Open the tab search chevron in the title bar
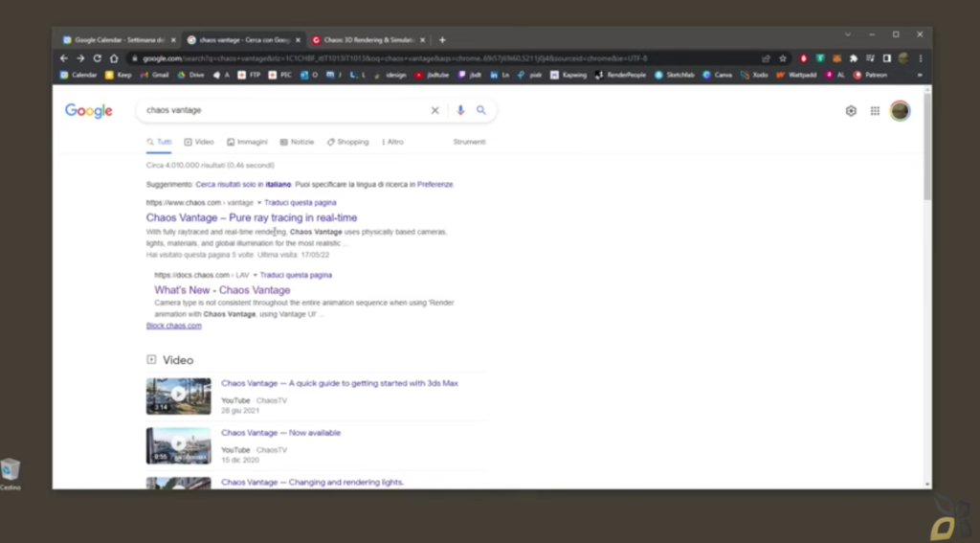Screen dimensions: 980x543 click(848, 34)
